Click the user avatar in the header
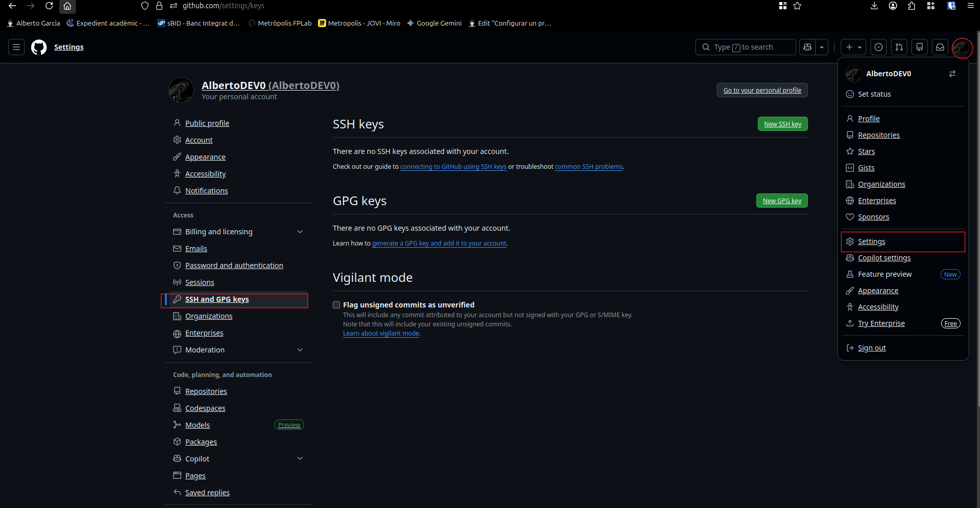This screenshot has height=508, width=980. (961, 48)
